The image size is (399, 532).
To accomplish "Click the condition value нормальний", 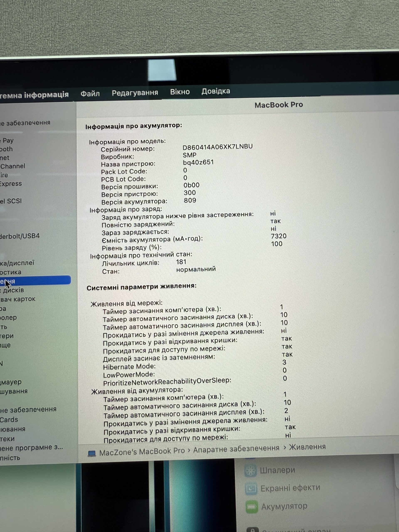I will pyautogui.click(x=196, y=269).
